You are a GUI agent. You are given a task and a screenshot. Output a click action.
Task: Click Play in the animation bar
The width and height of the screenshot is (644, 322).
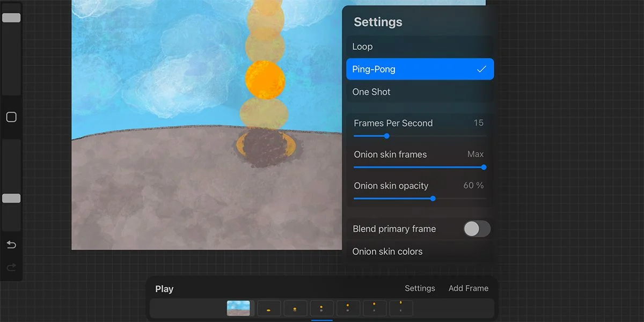pyautogui.click(x=164, y=289)
